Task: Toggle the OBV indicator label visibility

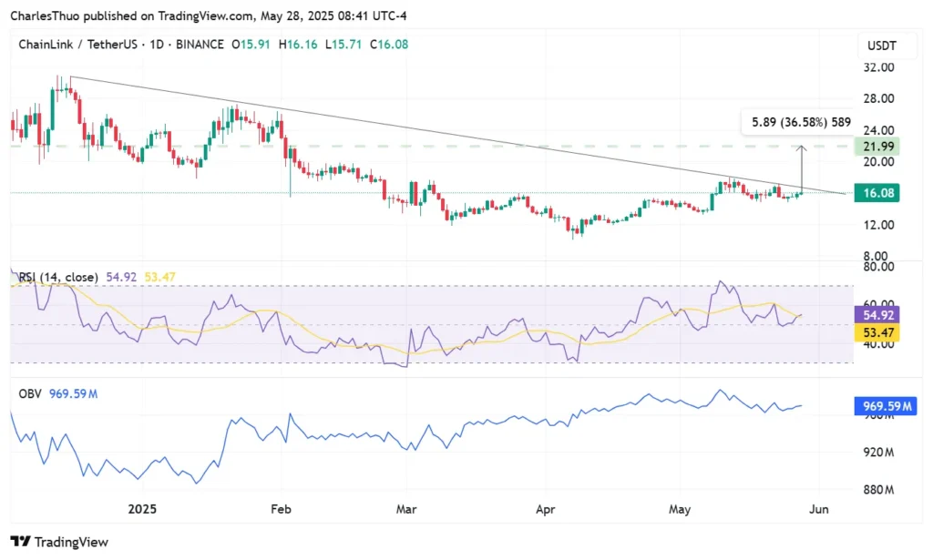Action: 30,393
